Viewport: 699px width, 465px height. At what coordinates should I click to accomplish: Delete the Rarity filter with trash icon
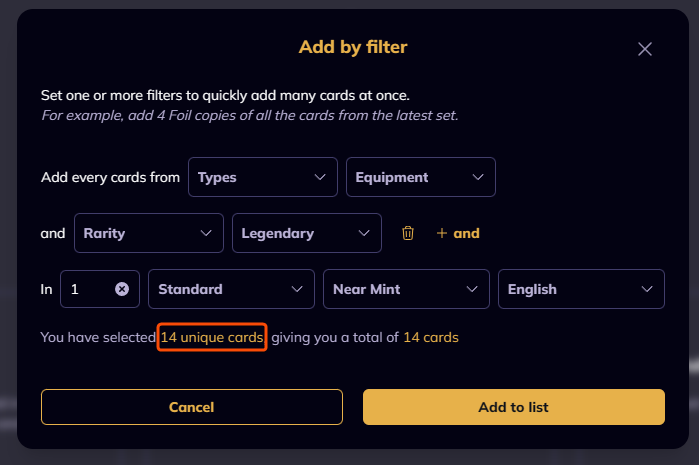407,233
